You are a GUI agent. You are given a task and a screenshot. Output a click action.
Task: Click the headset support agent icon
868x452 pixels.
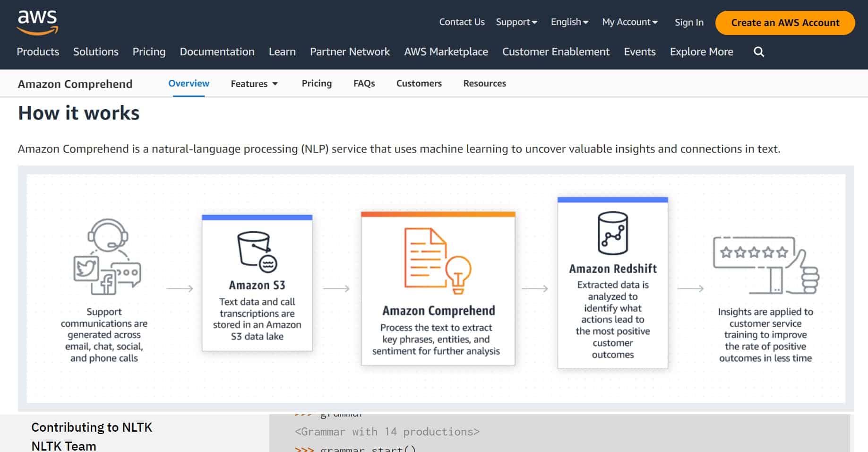pyautogui.click(x=107, y=234)
